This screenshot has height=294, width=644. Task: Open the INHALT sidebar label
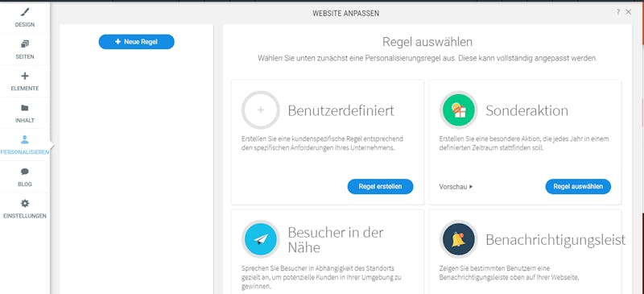point(25,121)
